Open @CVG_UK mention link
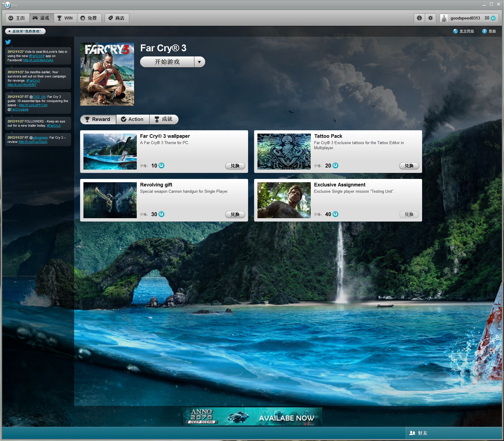This screenshot has width=504, height=441. (x=39, y=97)
